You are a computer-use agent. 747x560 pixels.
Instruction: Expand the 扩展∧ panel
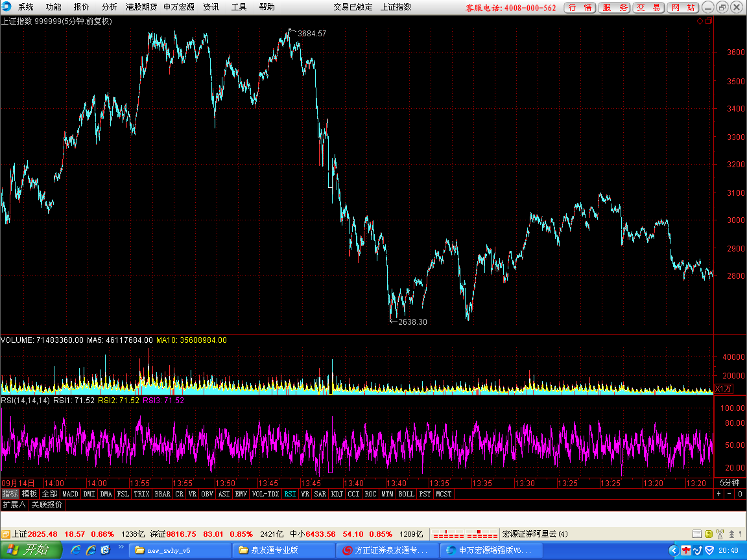point(14,504)
